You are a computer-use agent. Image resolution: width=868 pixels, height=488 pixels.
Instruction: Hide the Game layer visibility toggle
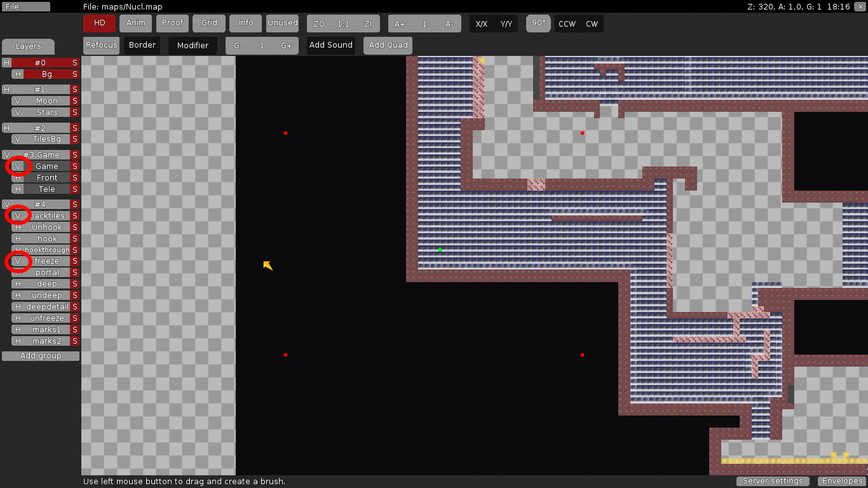[18, 166]
